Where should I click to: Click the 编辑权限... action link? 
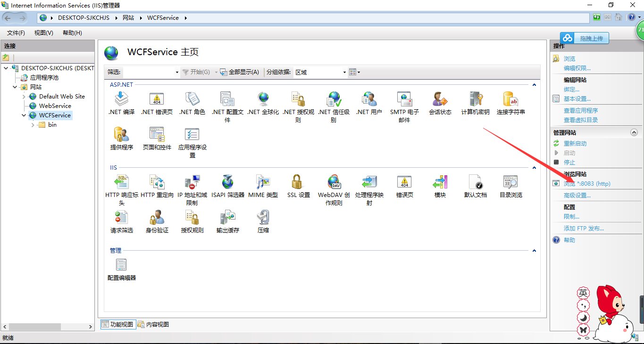577,68
